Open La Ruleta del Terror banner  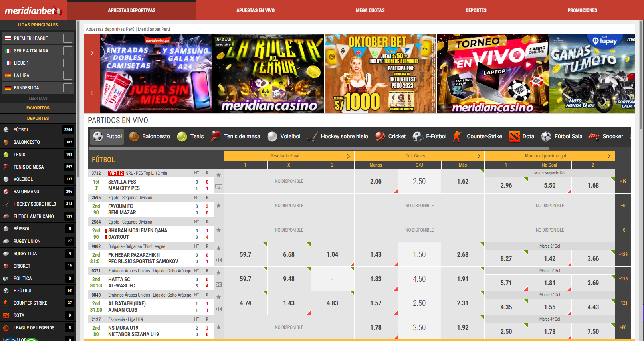click(268, 73)
